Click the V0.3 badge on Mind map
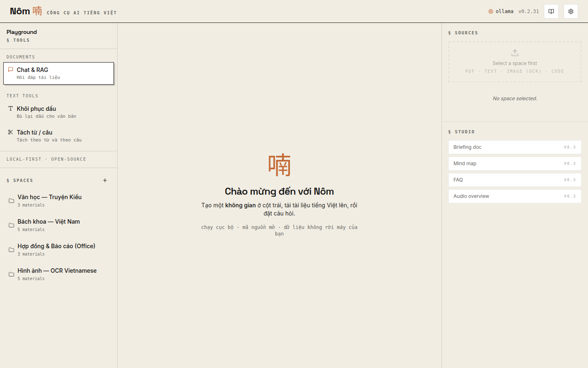Screen dimensions: 588x368 pyautogui.click(x=570, y=164)
